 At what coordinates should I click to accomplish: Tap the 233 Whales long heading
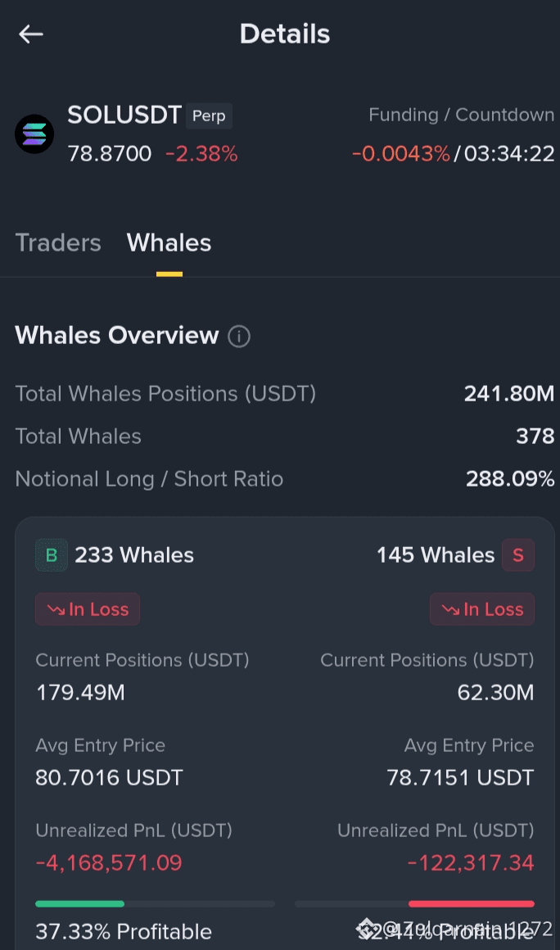pyautogui.click(x=134, y=555)
